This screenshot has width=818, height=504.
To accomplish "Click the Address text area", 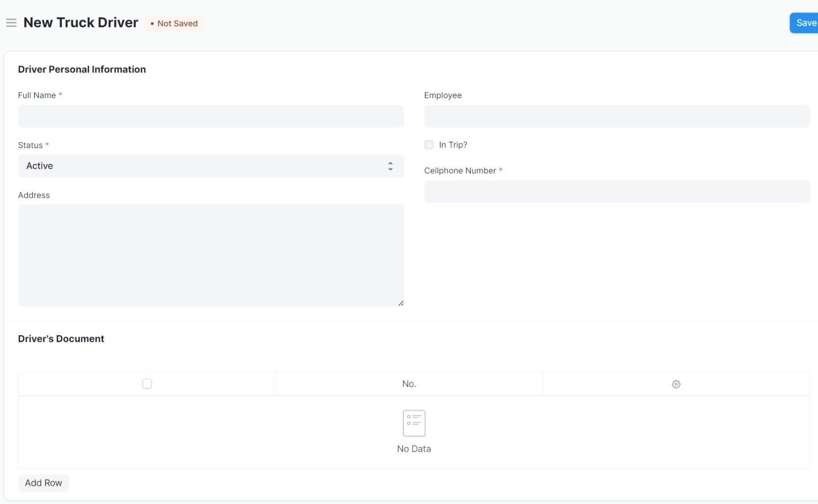I will 211,255.
